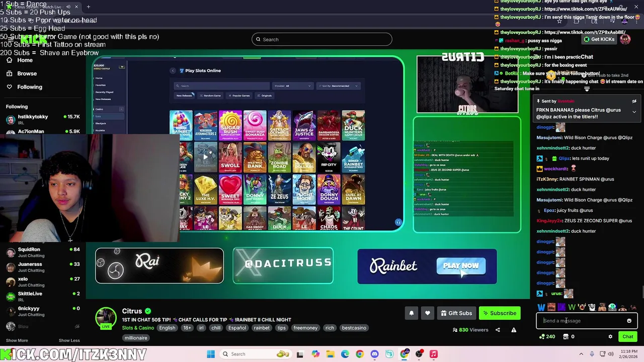This screenshot has width=644, height=362.
Task: Click the chat message input field
Action: point(581,321)
